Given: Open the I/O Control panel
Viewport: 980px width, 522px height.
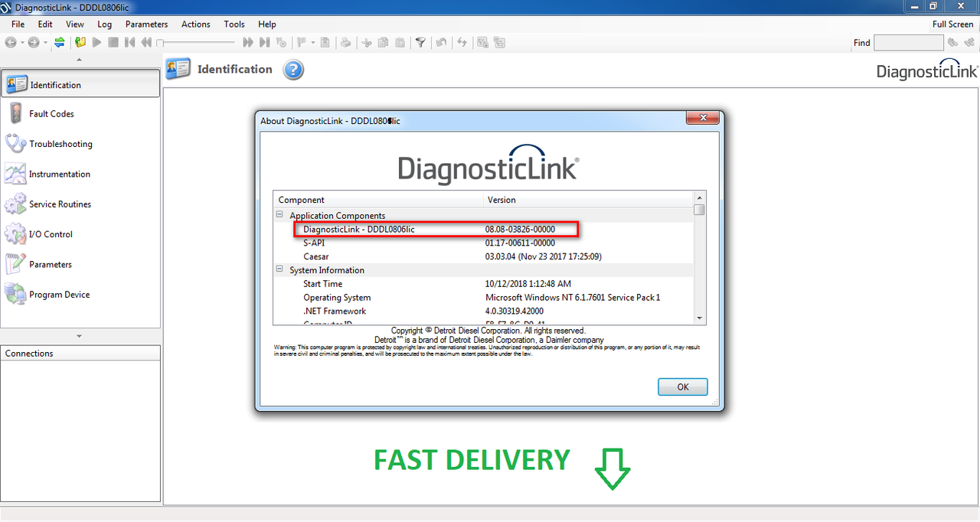Looking at the screenshot, I should [80, 234].
